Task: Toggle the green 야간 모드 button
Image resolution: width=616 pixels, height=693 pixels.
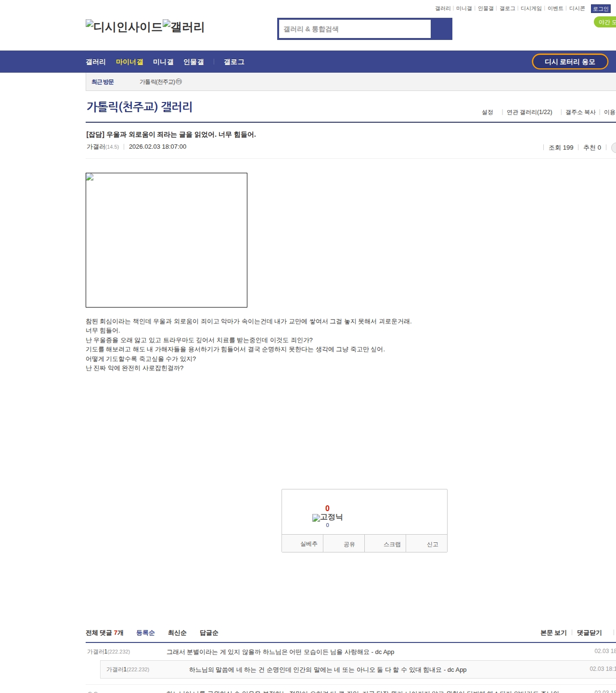Action: (x=605, y=22)
